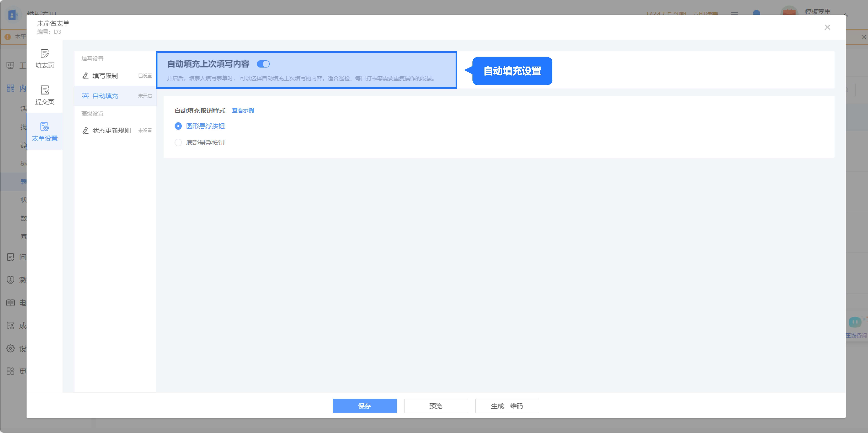The height and width of the screenshot is (433, 868).
Task: Click the 保存 button
Action: coord(364,406)
